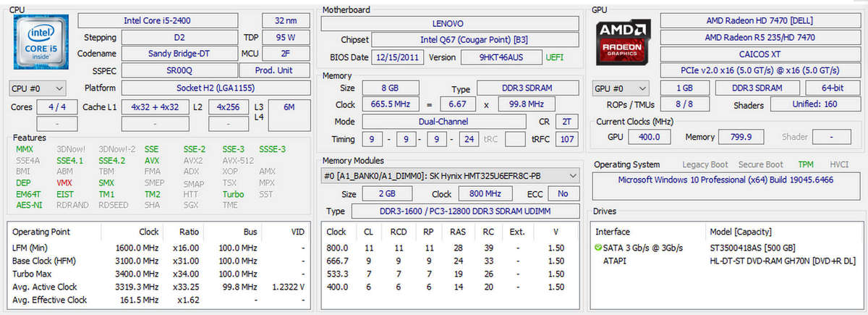Viewport: 868px width, 315px height.
Task: Click the LENOVO motherboard field
Action: pyautogui.click(x=450, y=23)
